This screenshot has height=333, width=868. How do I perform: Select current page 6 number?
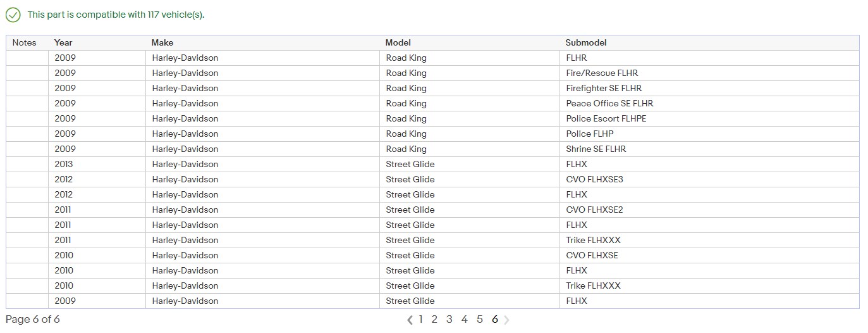point(494,319)
